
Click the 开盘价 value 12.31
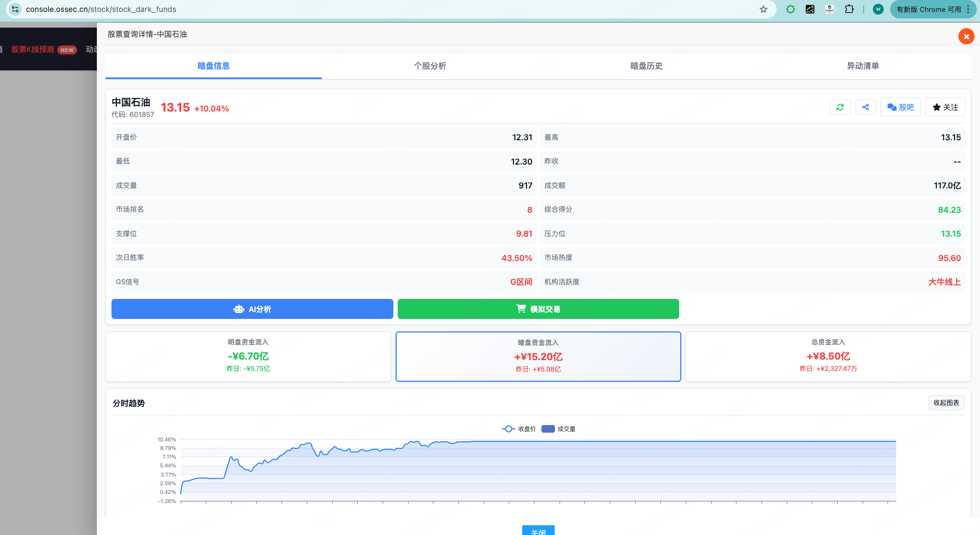tap(522, 138)
